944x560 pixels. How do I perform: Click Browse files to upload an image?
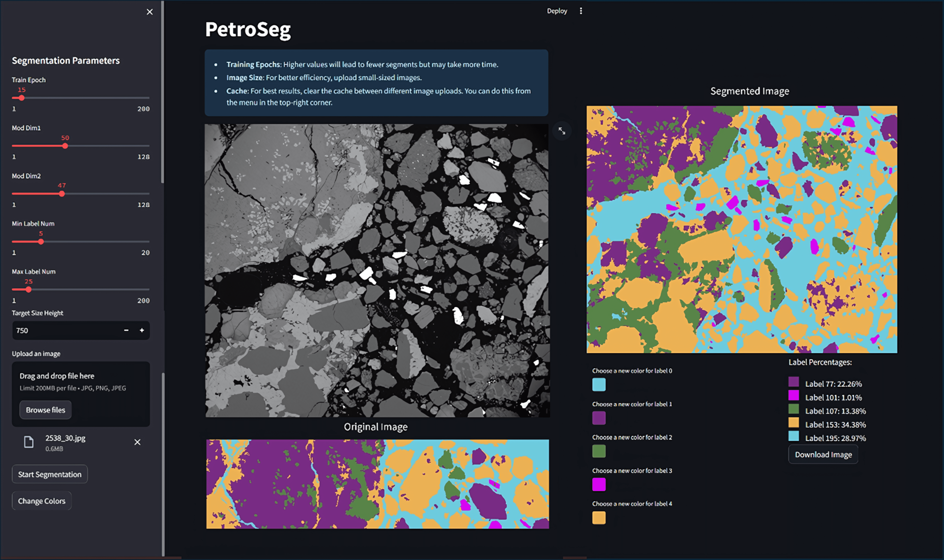pyautogui.click(x=45, y=410)
